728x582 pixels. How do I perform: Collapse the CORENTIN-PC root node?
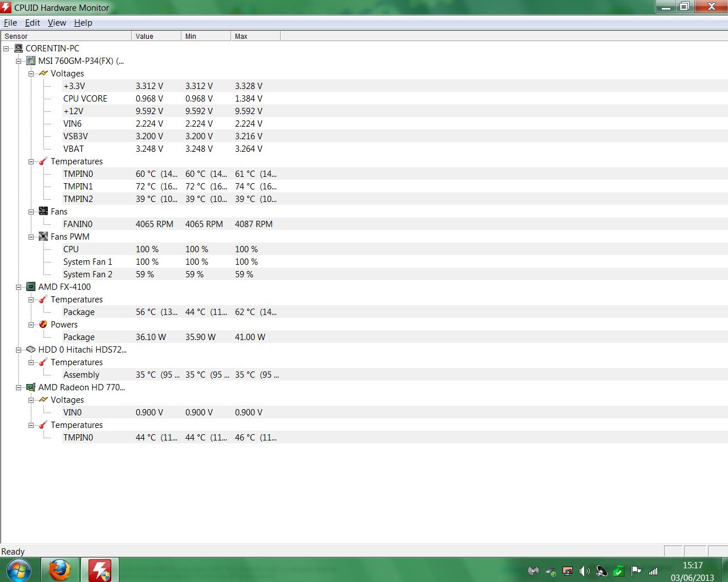click(x=6, y=48)
